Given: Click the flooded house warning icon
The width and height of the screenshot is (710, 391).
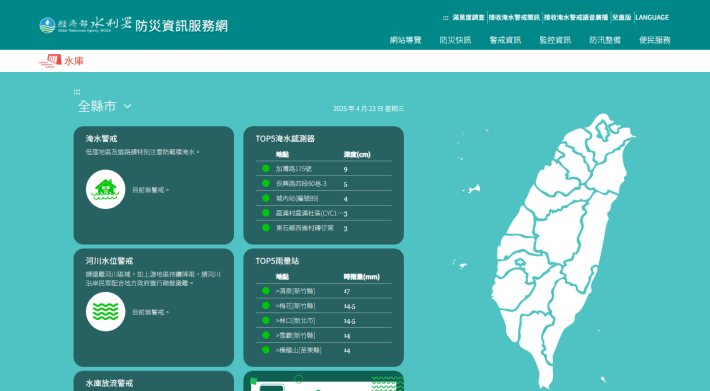Looking at the screenshot, I should (106, 189).
